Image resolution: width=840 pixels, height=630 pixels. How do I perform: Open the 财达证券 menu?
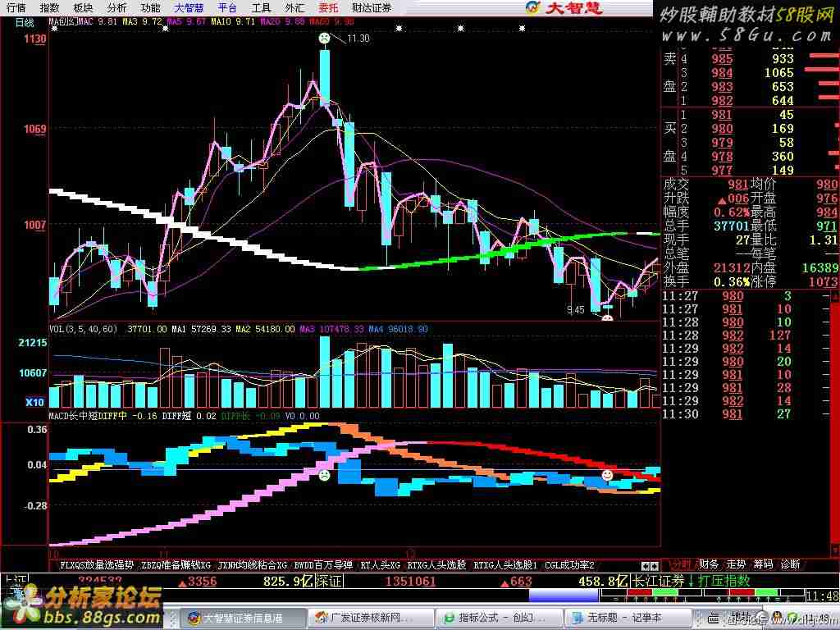(x=372, y=7)
